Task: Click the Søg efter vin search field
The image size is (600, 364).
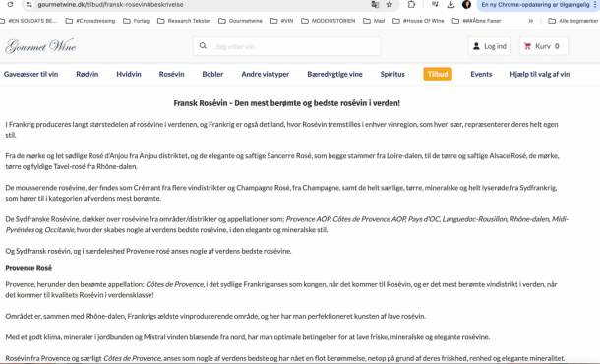Action: [286, 46]
